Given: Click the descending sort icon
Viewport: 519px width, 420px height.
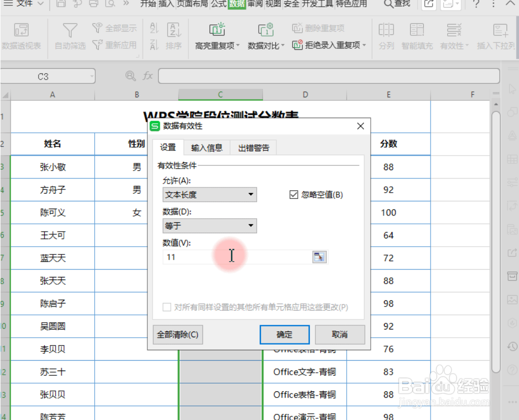Looking at the screenshot, I should tap(154, 45).
